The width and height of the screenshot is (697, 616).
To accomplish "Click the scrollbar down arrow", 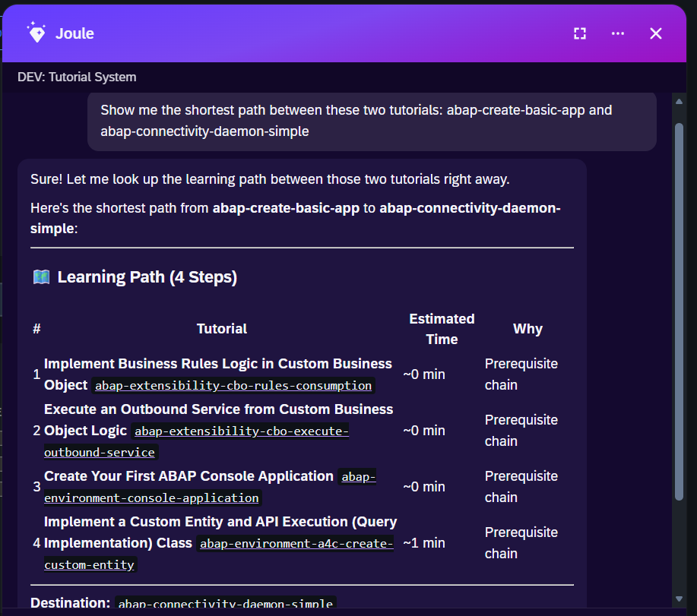I will (x=679, y=599).
